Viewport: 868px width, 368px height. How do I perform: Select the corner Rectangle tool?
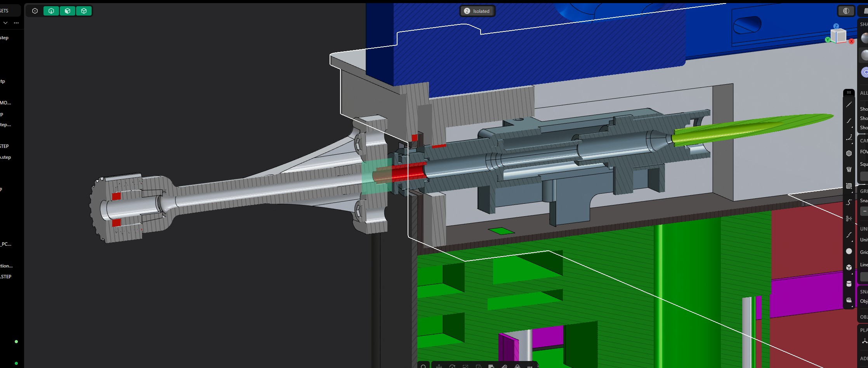[x=849, y=186]
